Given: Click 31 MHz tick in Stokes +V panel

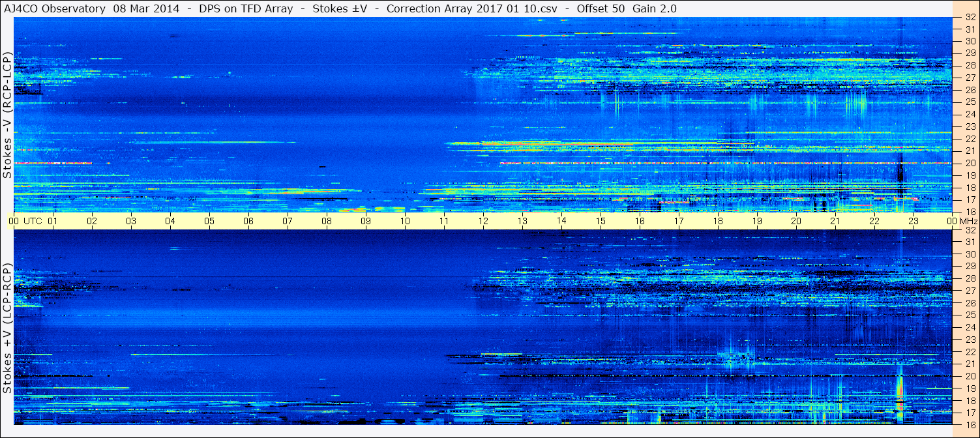Looking at the screenshot, I should (x=970, y=242).
